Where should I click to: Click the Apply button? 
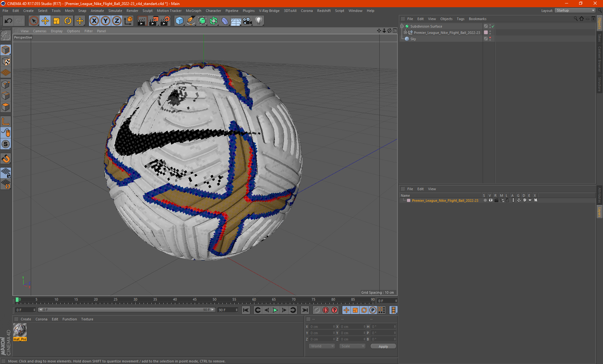[x=383, y=346]
